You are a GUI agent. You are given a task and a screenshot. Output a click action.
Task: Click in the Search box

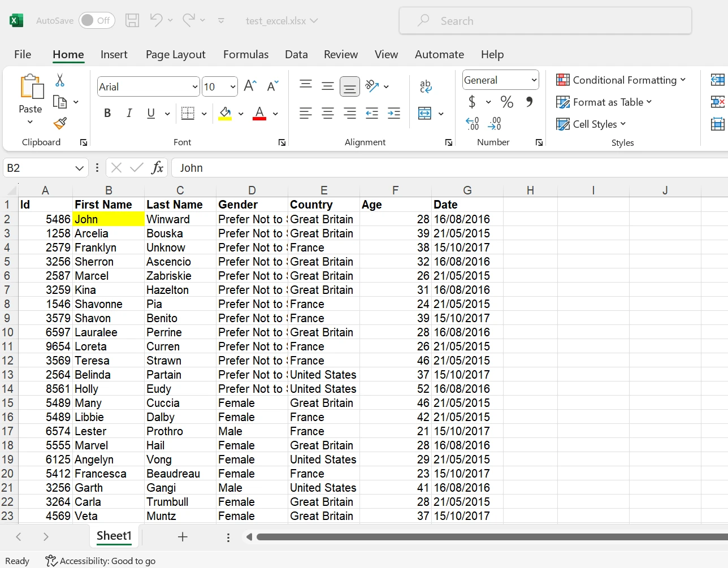click(545, 21)
